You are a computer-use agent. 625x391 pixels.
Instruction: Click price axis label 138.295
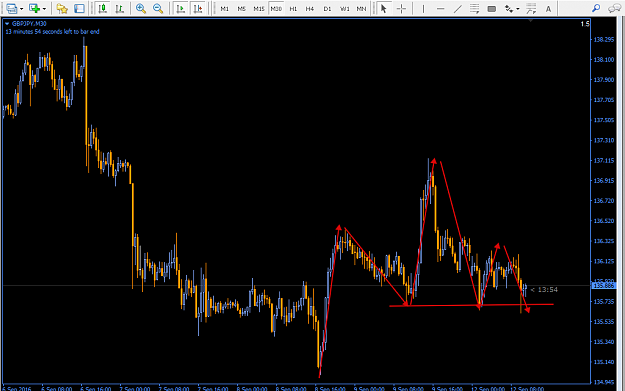(604, 39)
